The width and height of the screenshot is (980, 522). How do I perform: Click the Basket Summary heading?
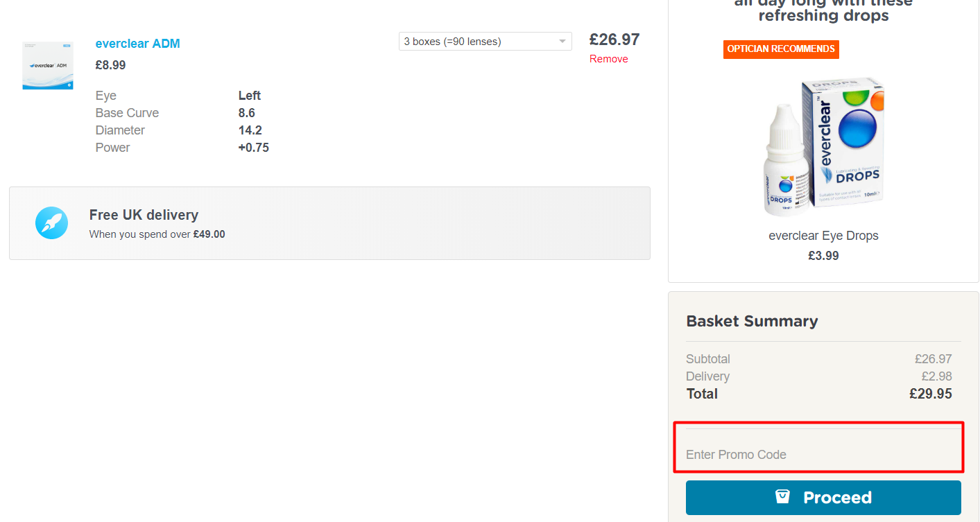pos(752,321)
